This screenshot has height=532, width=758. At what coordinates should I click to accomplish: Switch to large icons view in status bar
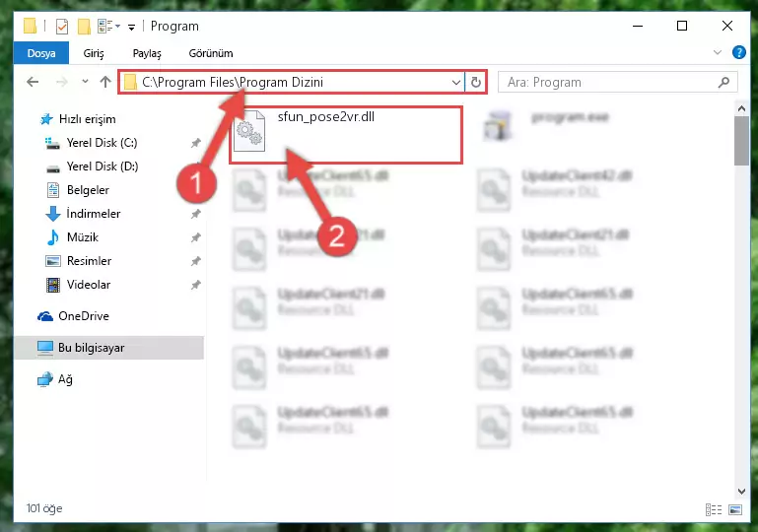[735, 509]
